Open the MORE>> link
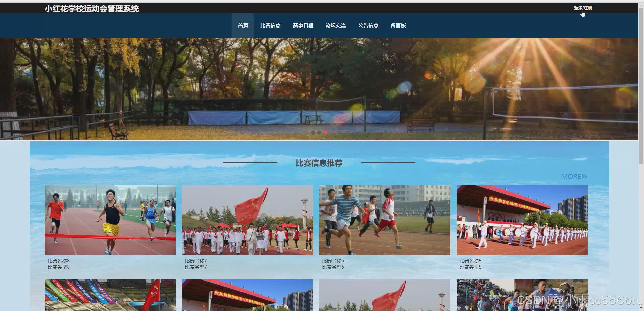 click(x=574, y=176)
